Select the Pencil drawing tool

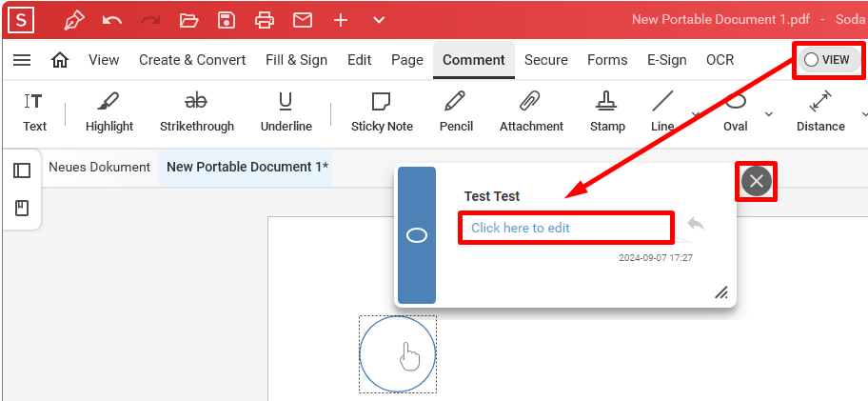[456, 112]
